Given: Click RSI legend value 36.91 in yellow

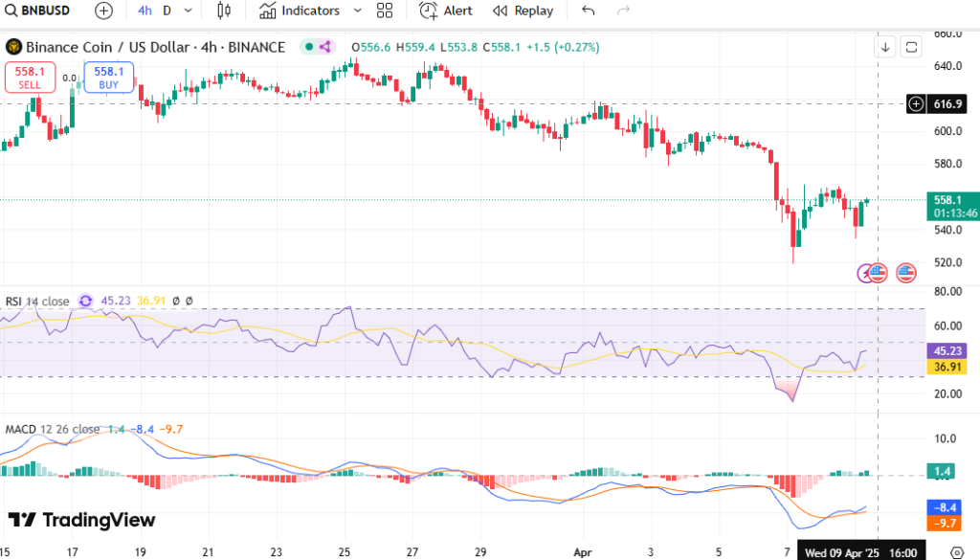Looking at the screenshot, I should [151, 301].
